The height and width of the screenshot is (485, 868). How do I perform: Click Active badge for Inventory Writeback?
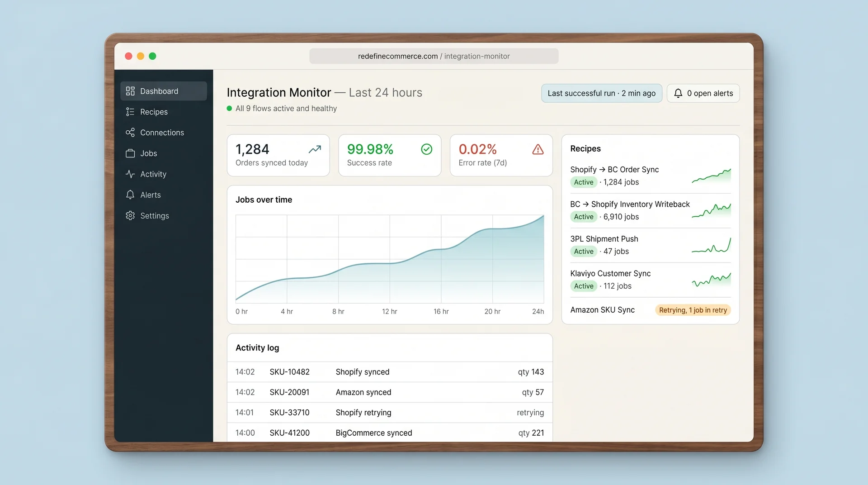point(583,217)
